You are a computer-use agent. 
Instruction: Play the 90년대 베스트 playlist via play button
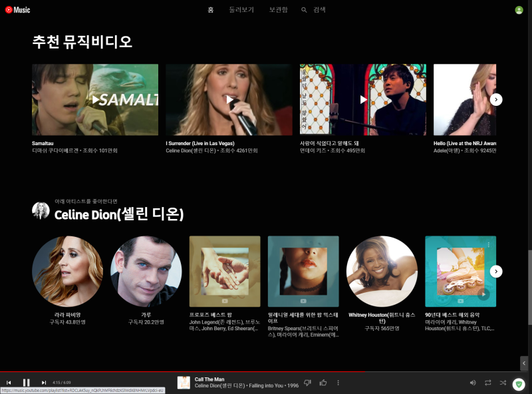pos(483,294)
